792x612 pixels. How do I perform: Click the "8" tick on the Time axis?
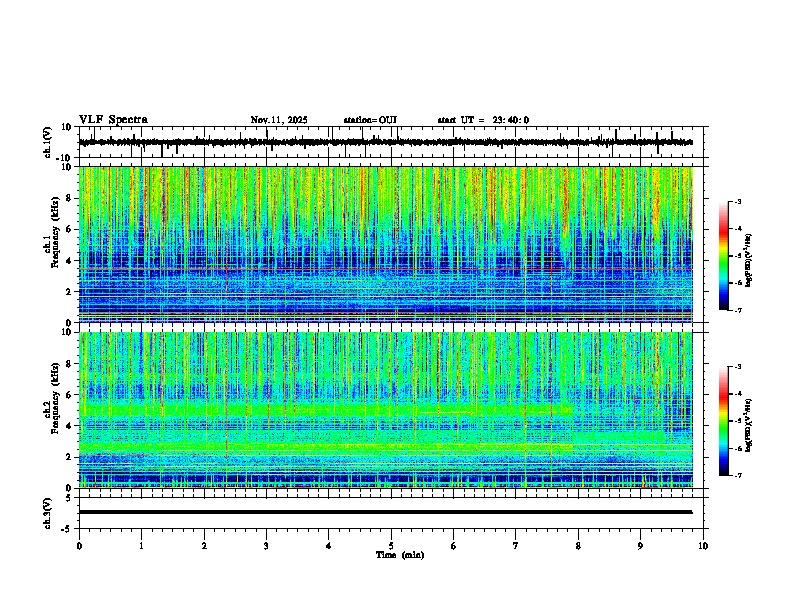[x=578, y=546]
